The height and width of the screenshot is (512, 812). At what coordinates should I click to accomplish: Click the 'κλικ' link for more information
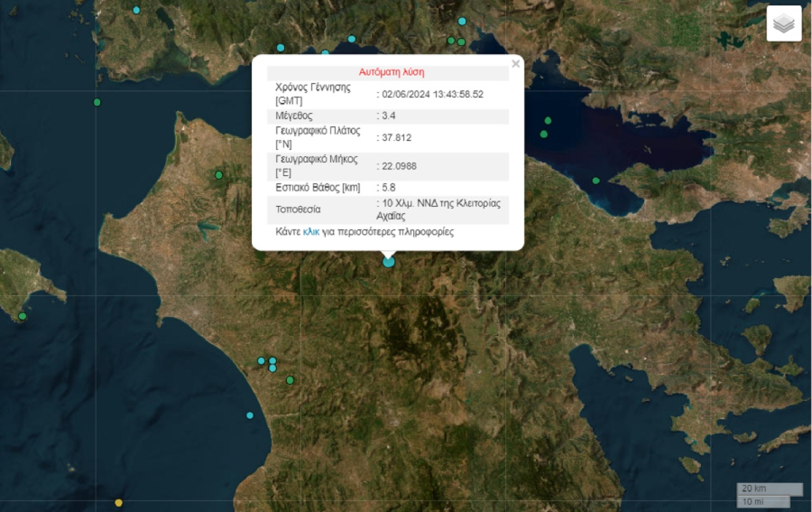(x=311, y=232)
